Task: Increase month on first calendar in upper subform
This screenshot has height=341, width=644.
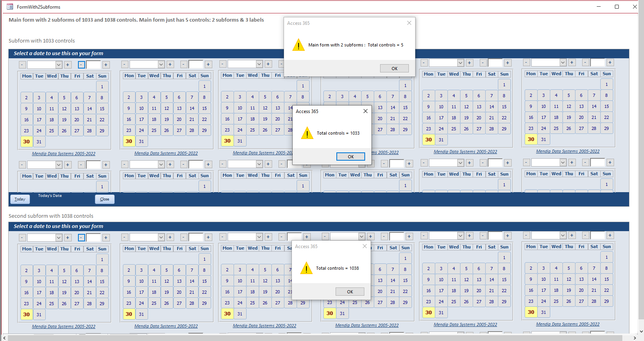Action: click(68, 65)
